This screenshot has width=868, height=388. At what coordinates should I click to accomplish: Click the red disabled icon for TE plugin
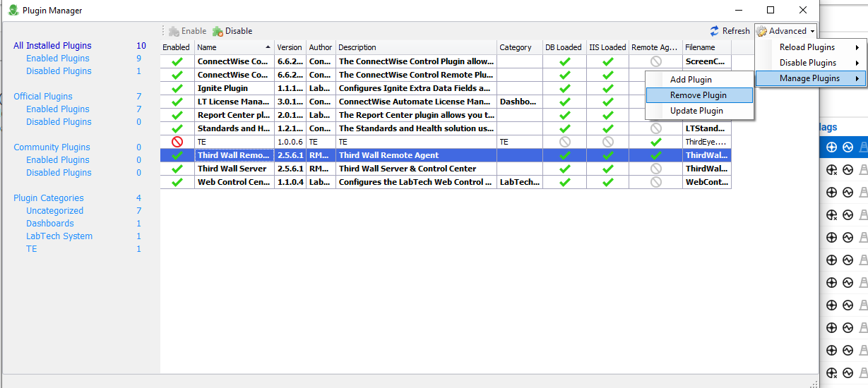[177, 142]
